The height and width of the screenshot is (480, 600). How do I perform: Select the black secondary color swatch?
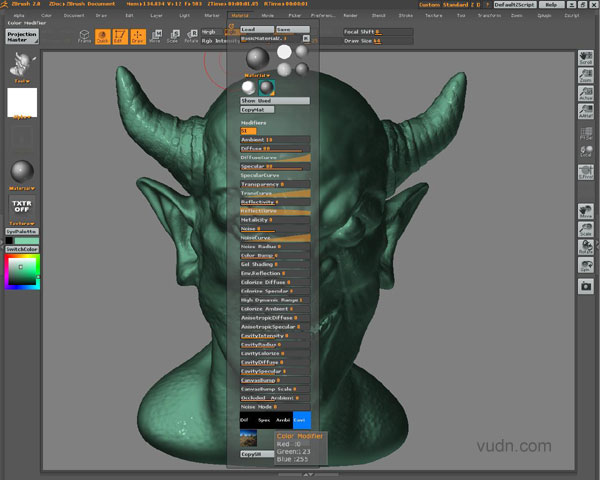[9, 240]
